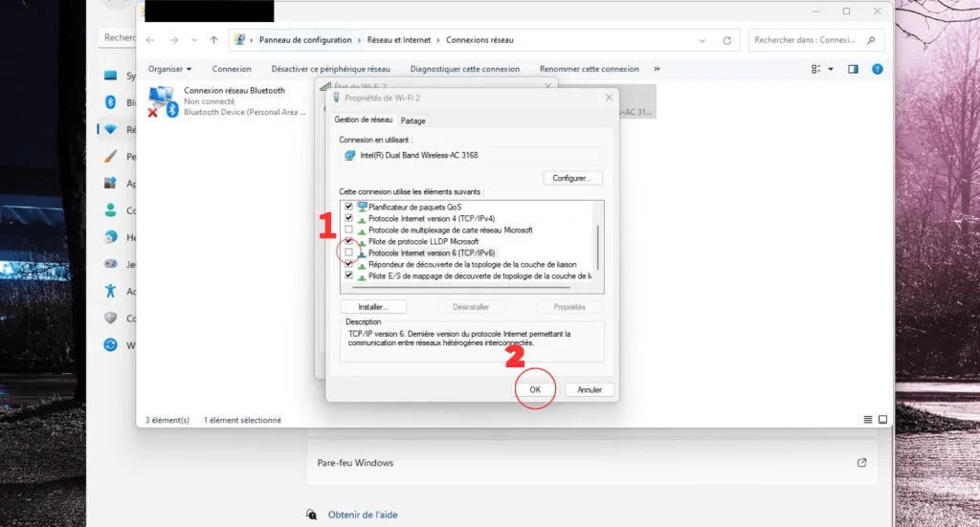980x527 pixels.
Task: Refresh the Connexions réseau folder
Action: (x=727, y=40)
